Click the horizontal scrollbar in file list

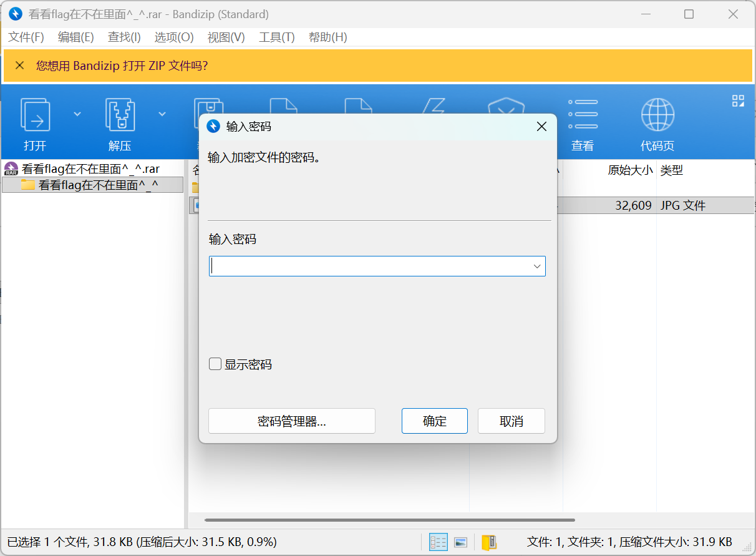(389, 520)
